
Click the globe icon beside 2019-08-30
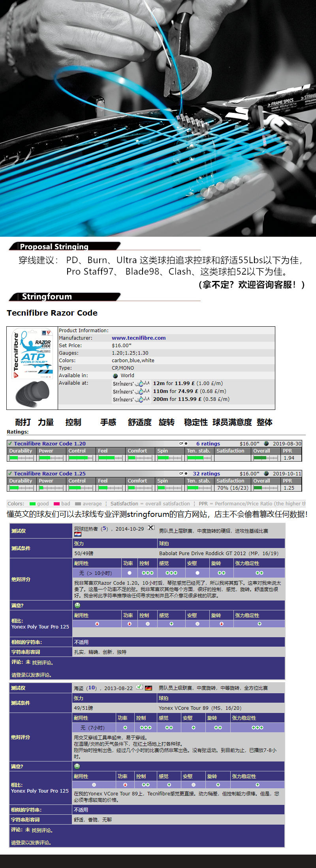[x=266, y=443]
